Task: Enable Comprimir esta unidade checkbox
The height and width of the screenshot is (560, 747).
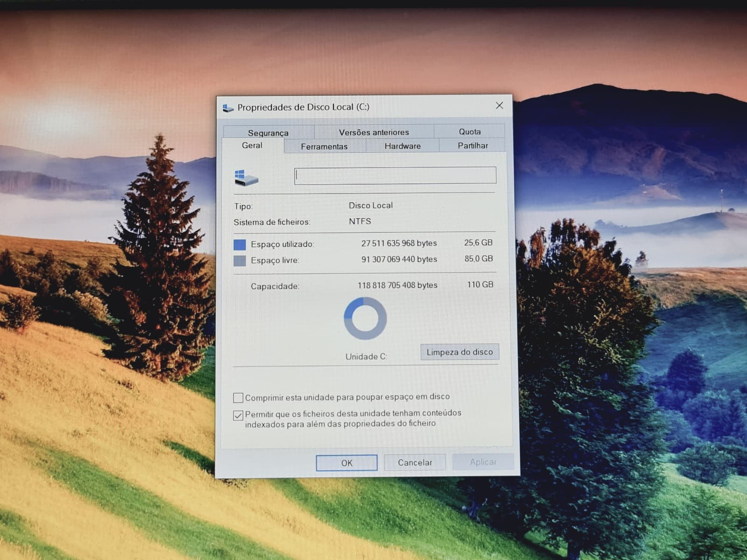Action: click(238, 398)
